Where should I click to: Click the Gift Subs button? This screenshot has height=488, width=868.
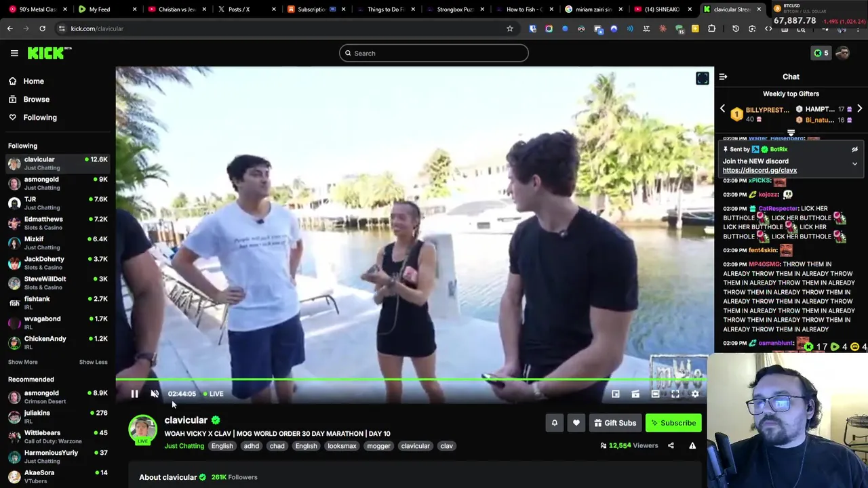[615, 423]
